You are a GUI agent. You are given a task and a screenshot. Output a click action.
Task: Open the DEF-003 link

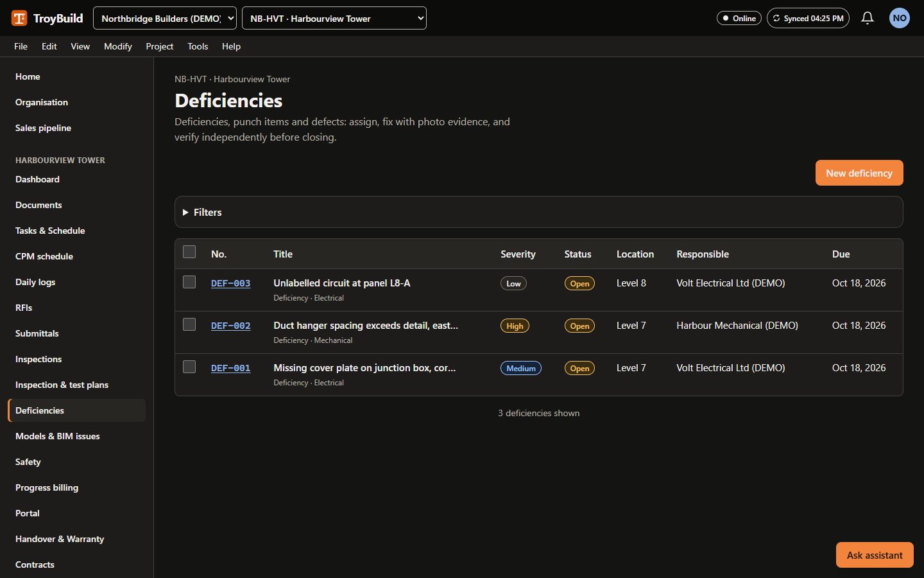(230, 283)
